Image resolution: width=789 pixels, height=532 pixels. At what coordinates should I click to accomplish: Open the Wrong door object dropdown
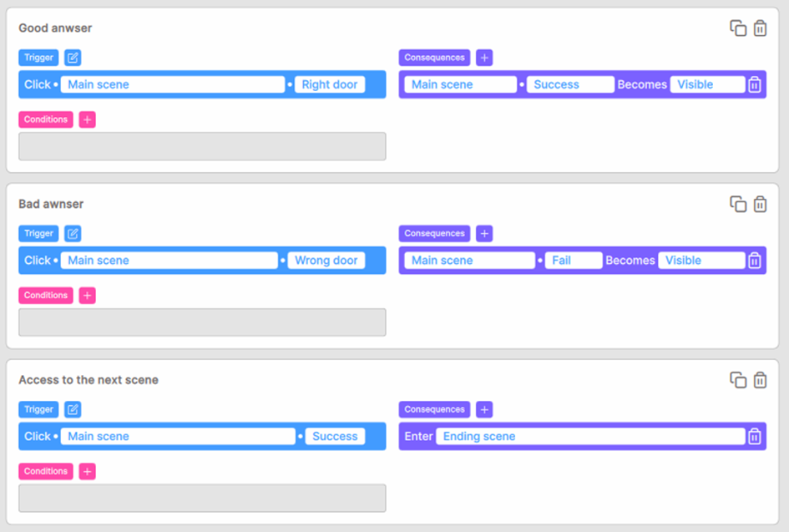(x=326, y=261)
